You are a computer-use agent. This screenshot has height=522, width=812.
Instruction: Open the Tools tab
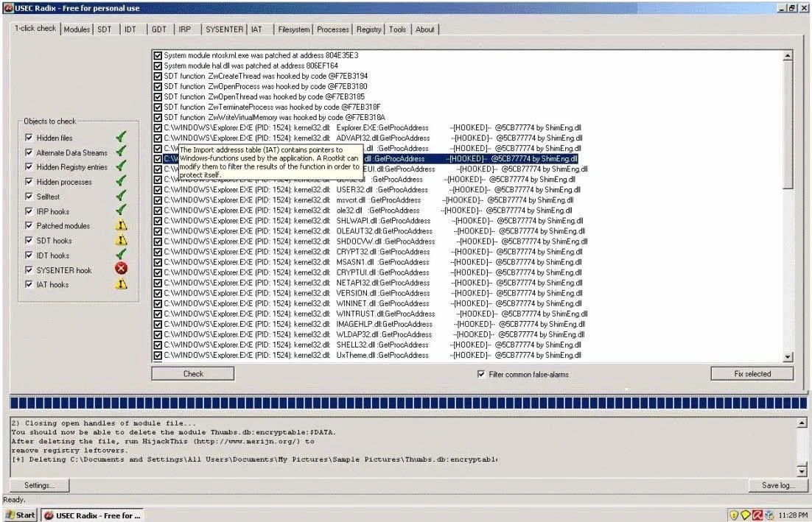click(x=398, y=29)
